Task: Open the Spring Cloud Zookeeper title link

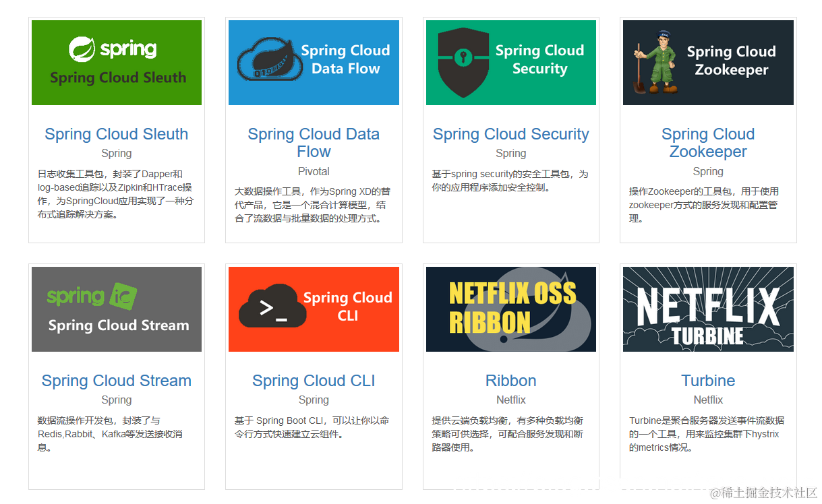Action: pos(708,143)
